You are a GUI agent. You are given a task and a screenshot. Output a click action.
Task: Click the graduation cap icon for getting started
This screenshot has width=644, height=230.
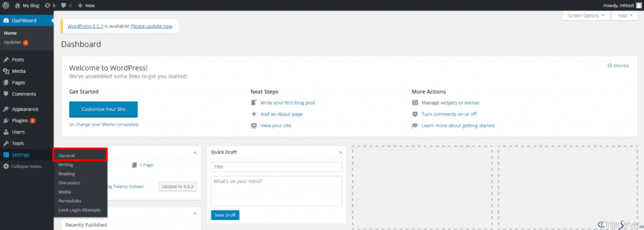coord(415,126)
